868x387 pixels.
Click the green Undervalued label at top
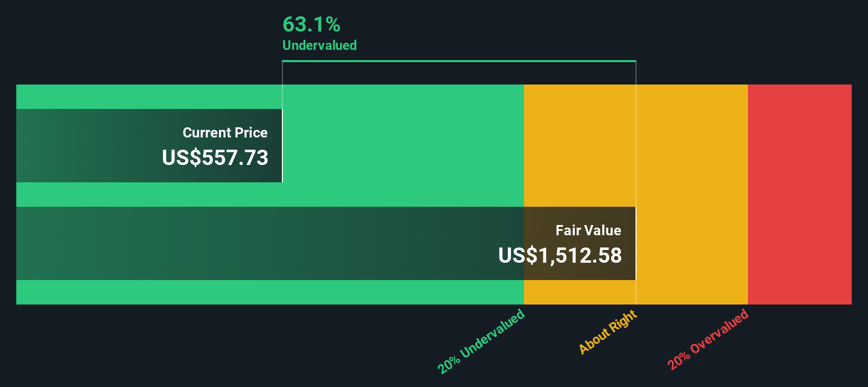[320, 45]
